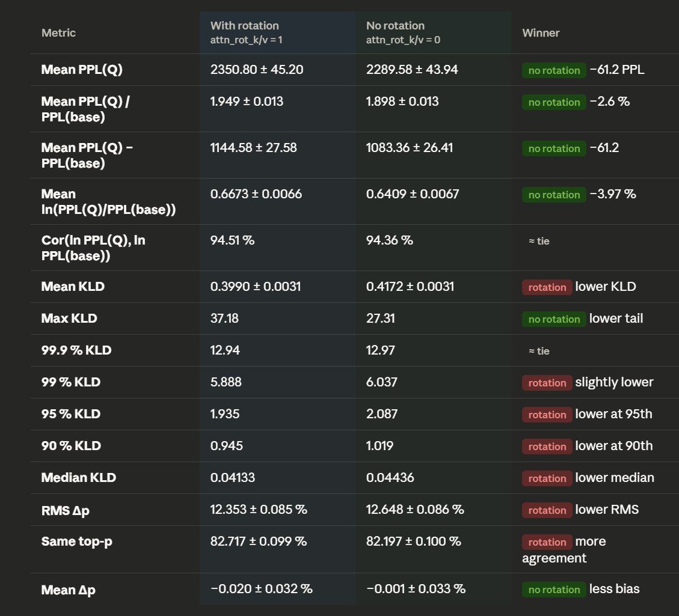Click value '1.935'
Screen dimensions: 679x616
[225, 414]
